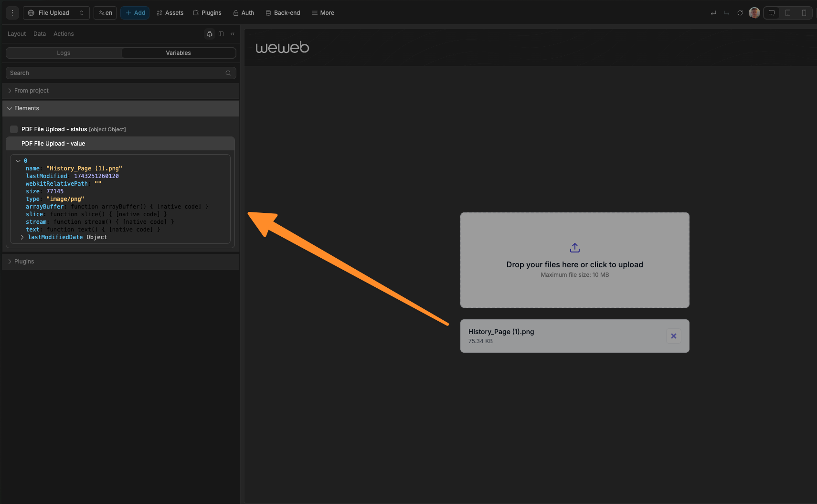Collapse the left sidebar with double chevron
817x504 pixels.
click(x=233, y=34)
